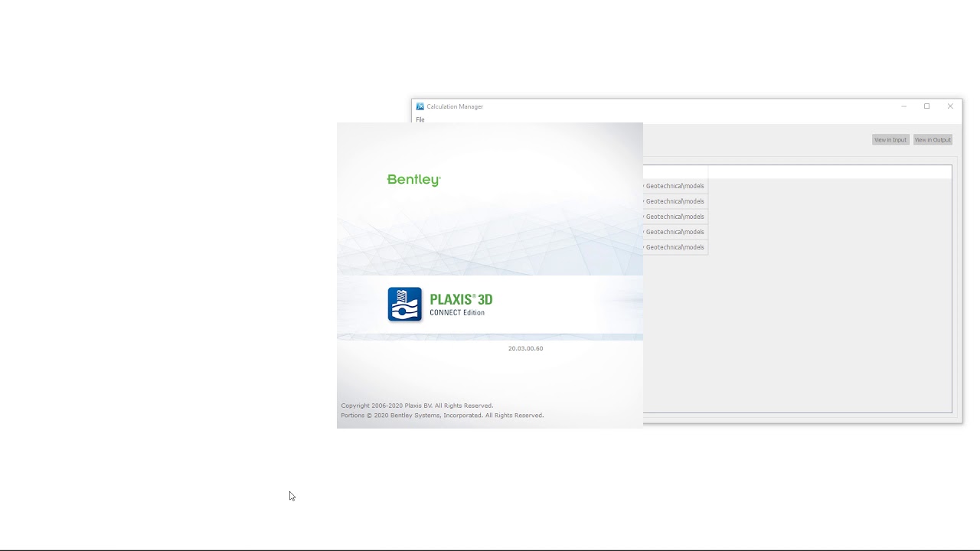Minimize the Calculation Manager window
The height and width of the screenshot is (551, 980).
[x=904, y=106]
